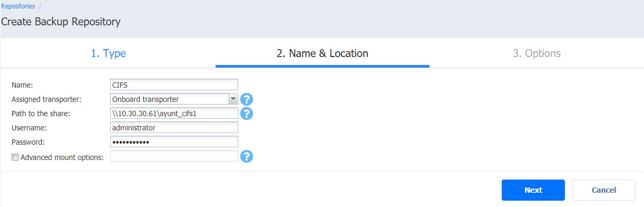Select the 2. Name & Location tab
The image size is (644, 207).
[323, 53]
